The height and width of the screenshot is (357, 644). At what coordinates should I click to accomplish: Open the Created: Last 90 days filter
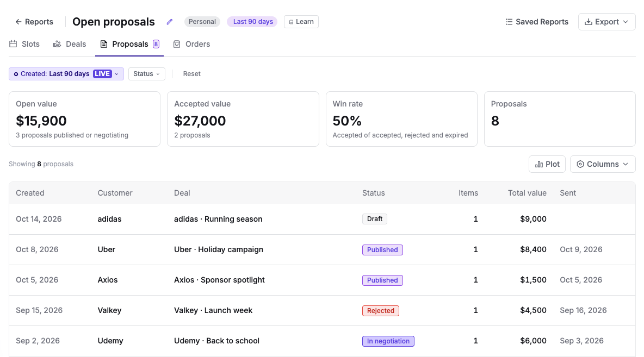point(66,74)
